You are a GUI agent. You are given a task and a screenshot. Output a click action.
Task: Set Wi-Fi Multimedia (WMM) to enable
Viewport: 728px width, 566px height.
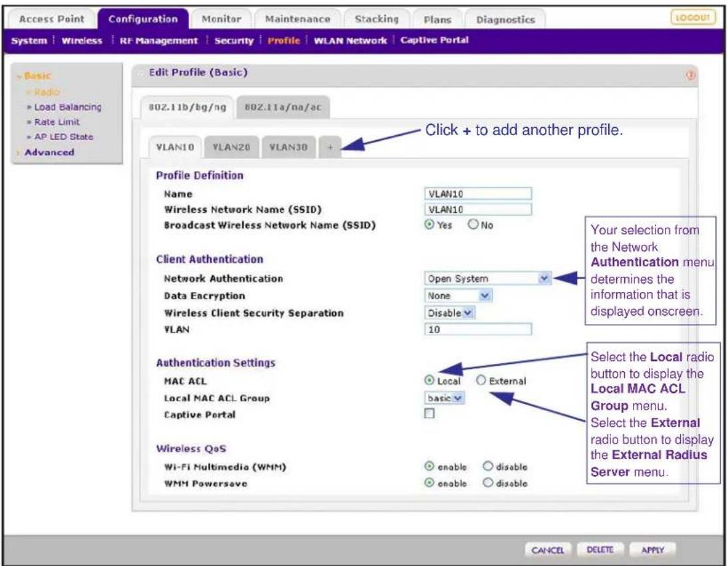click(x=429, y=466)
